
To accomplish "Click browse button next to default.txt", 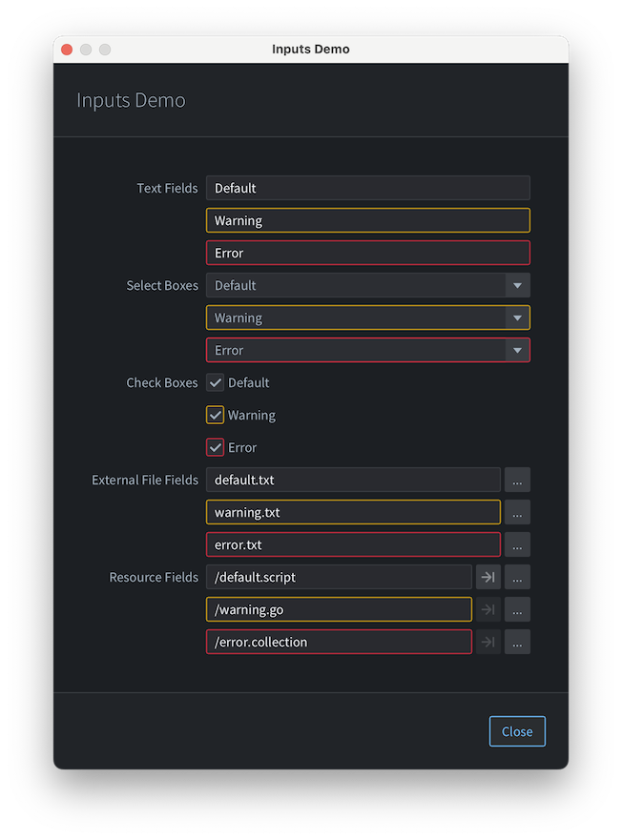I will click(517, 480).
